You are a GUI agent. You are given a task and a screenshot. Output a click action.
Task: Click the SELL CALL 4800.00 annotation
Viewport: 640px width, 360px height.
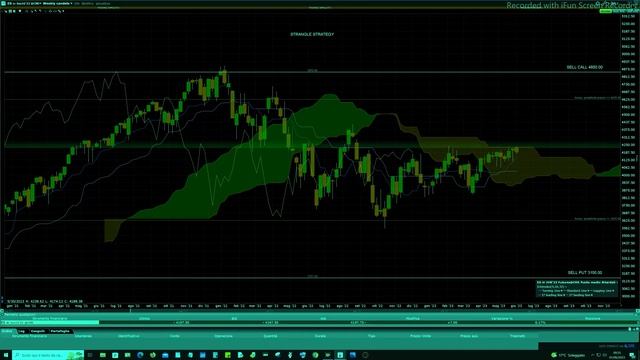tap(584, 67)
